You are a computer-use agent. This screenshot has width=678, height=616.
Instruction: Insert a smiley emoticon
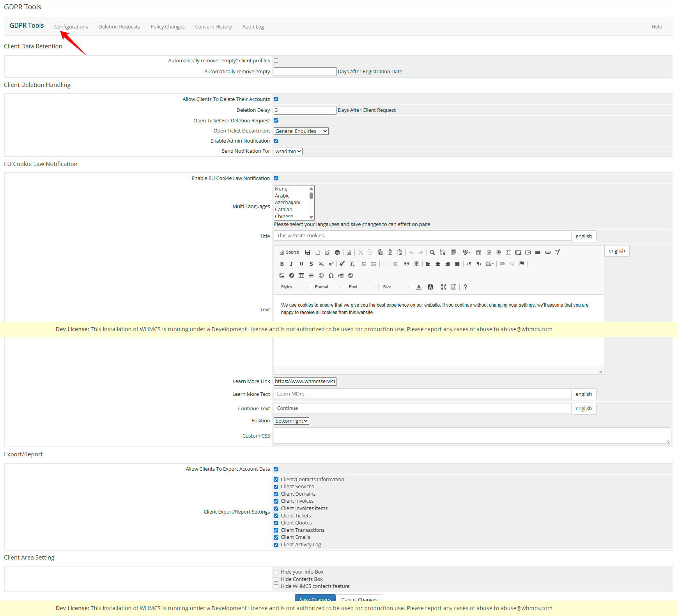(x=321, y=275)
